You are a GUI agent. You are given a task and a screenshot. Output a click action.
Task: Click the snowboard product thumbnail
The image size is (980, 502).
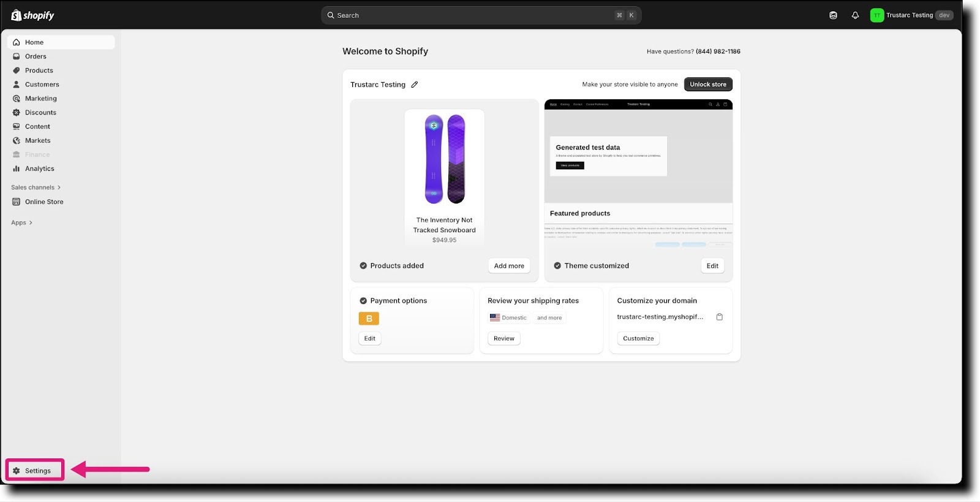[x=445, y=159]
